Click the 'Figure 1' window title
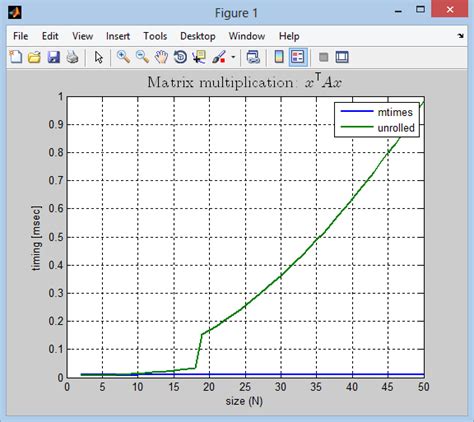Image resolution: width=474 pixels, height=422 pixels. tap(236, 13)
